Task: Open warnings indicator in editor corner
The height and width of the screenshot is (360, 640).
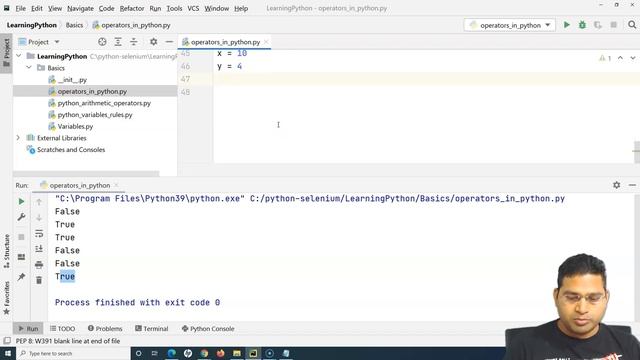Action: click(605, 58)
